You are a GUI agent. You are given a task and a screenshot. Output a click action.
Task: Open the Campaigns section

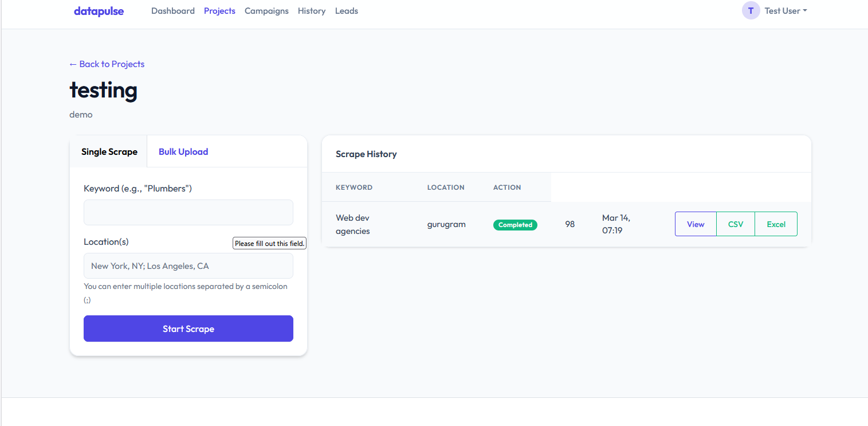pos(266,10)
